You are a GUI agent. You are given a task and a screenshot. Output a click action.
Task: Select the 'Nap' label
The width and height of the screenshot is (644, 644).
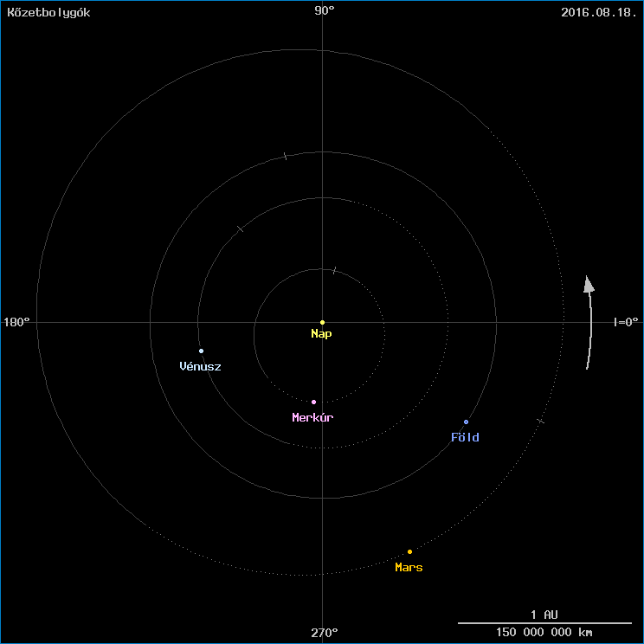[x=321, y=334]
